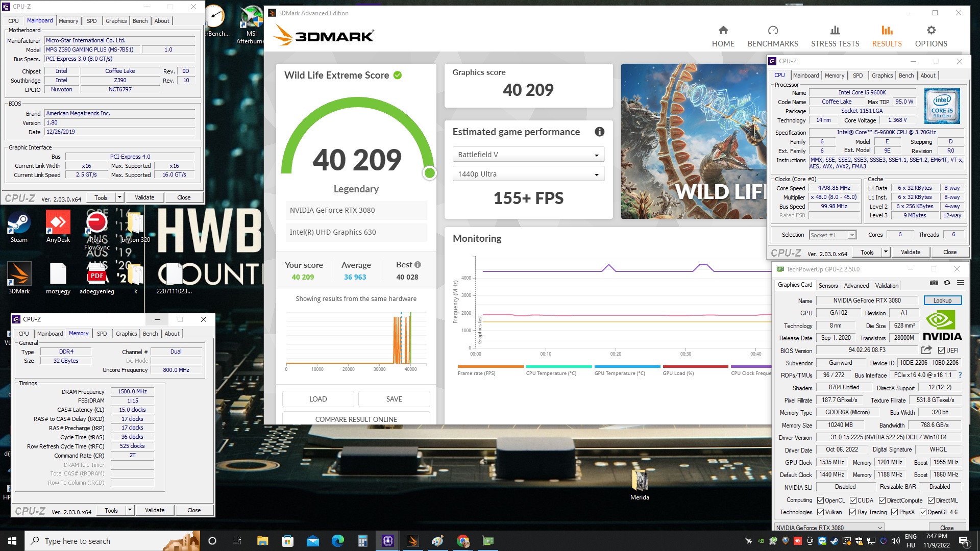Click Close in the Mainboard CPU-Z window
The height and width of the screenshot is (551, 980).
184,197
